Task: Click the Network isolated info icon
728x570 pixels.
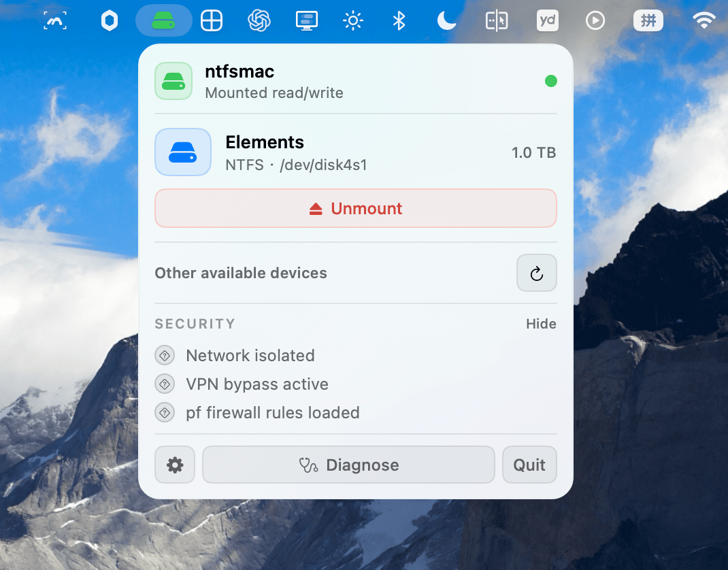Action: [165, 356]
